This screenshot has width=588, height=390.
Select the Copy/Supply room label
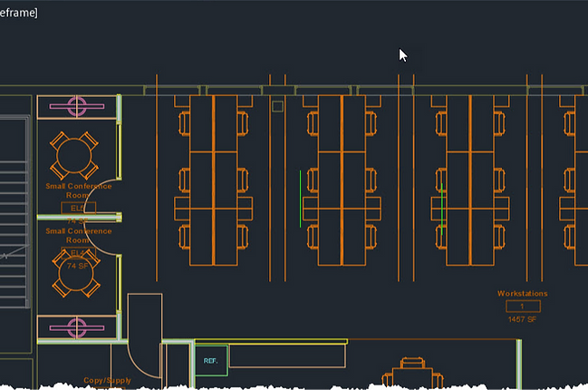tap(107, 380)
